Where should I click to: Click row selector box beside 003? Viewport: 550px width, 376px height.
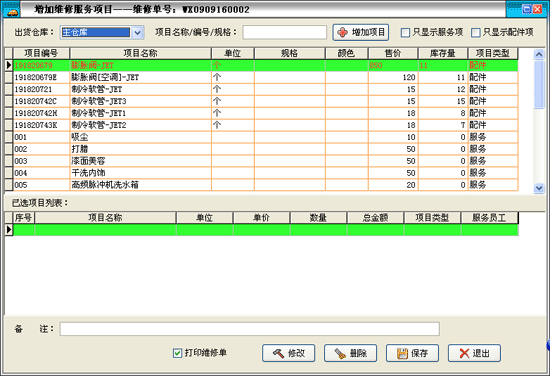(x=9, y=161)
